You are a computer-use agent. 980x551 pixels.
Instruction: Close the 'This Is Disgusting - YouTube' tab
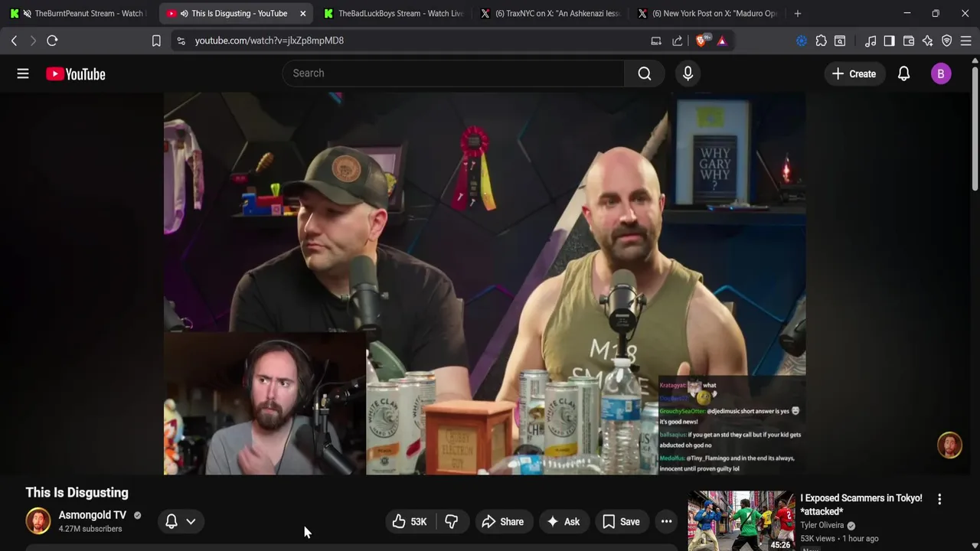(x=302, y=14)
